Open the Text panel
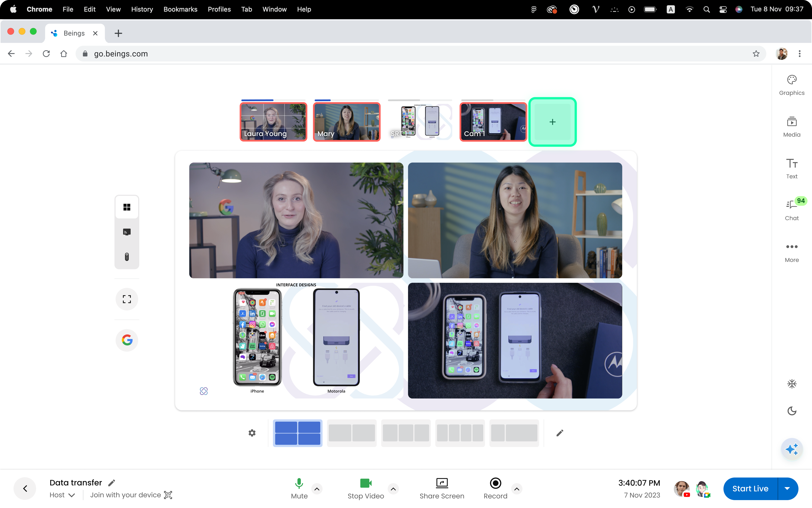This screenshot has width=812, height=508. 792,169
